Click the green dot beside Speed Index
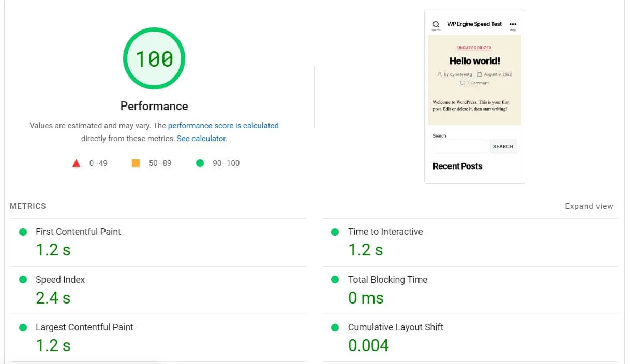 tap(23, 280)
